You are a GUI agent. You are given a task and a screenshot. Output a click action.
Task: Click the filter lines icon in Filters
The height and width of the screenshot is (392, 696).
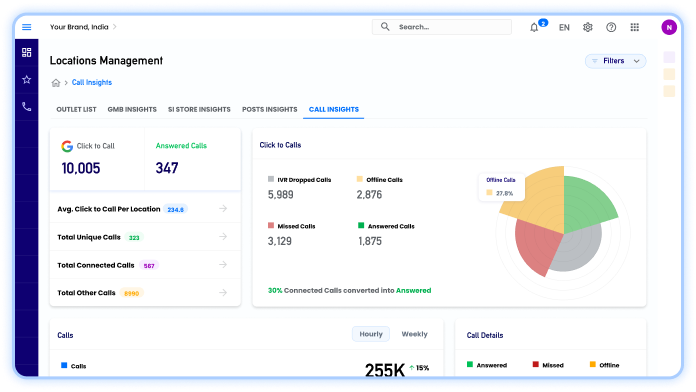coord(595,61)
